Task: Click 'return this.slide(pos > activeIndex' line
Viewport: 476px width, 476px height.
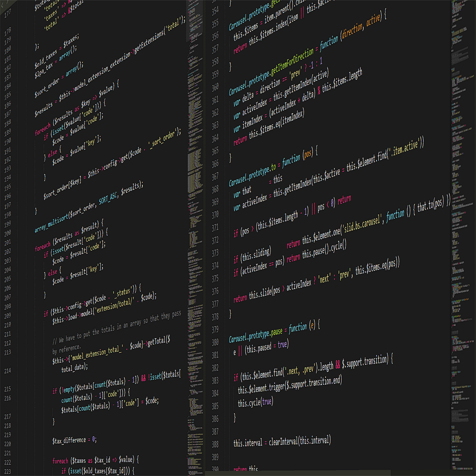Action: click(x=316, y=280)
